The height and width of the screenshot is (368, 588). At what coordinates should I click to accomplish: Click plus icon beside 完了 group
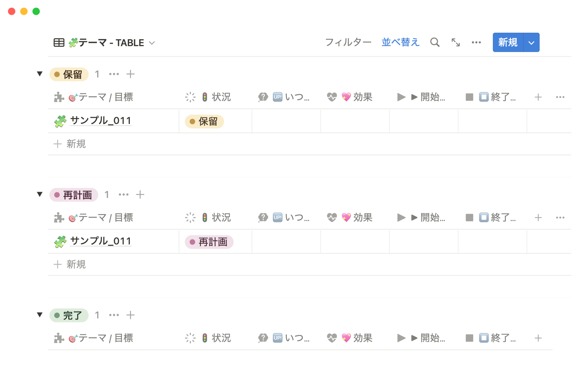pyautogui.click(x=130, y=315)
